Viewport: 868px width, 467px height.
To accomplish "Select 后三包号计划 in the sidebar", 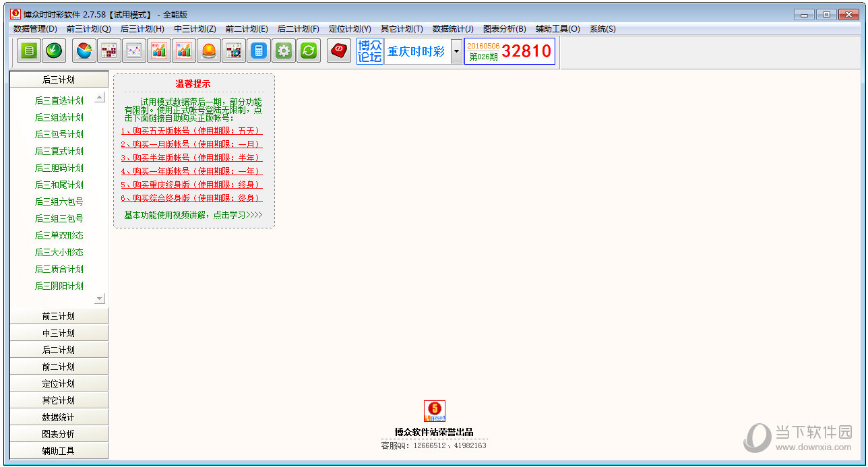I will coord(59,134).
